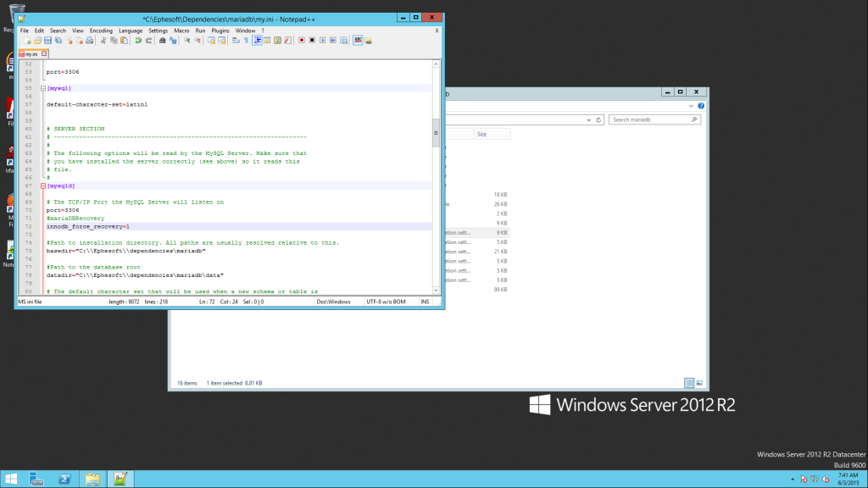Save the file with the Save icon
Image resolution: width=868 pixels, height=488 pixels.
(47, 41)
